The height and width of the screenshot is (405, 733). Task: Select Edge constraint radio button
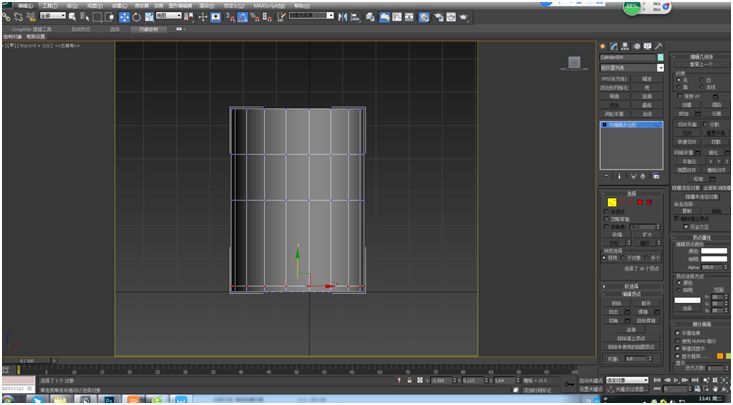[x=702, y=80]
